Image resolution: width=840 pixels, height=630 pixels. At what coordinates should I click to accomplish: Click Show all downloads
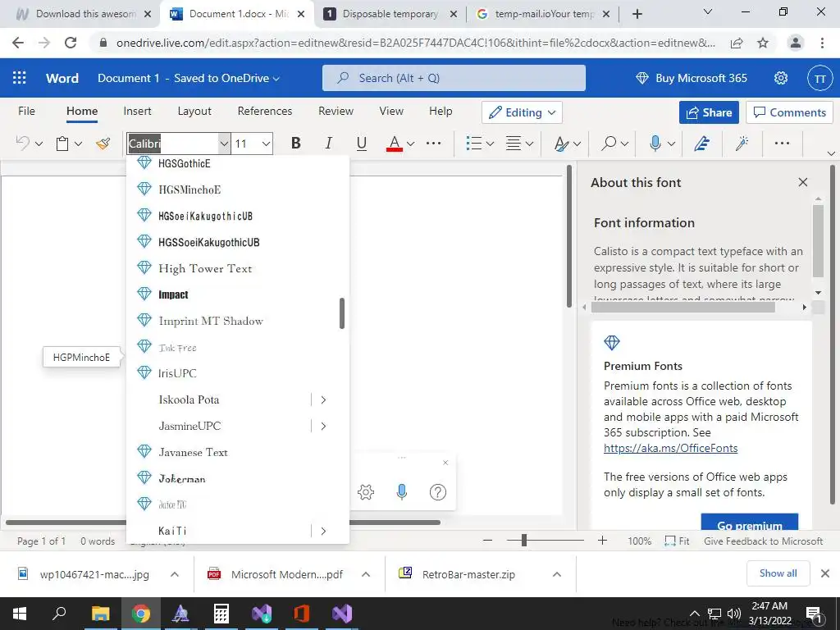click(778, 573)
